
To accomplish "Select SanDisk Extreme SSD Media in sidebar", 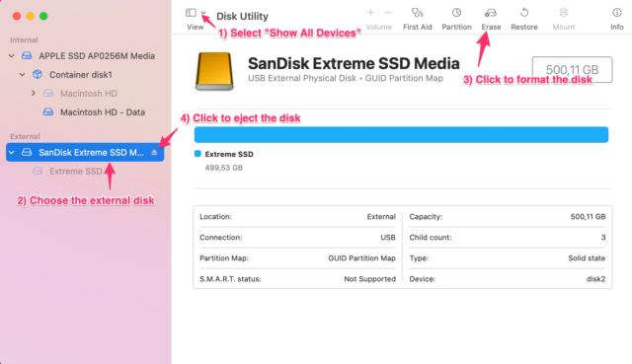I will [x=85, y=153].
